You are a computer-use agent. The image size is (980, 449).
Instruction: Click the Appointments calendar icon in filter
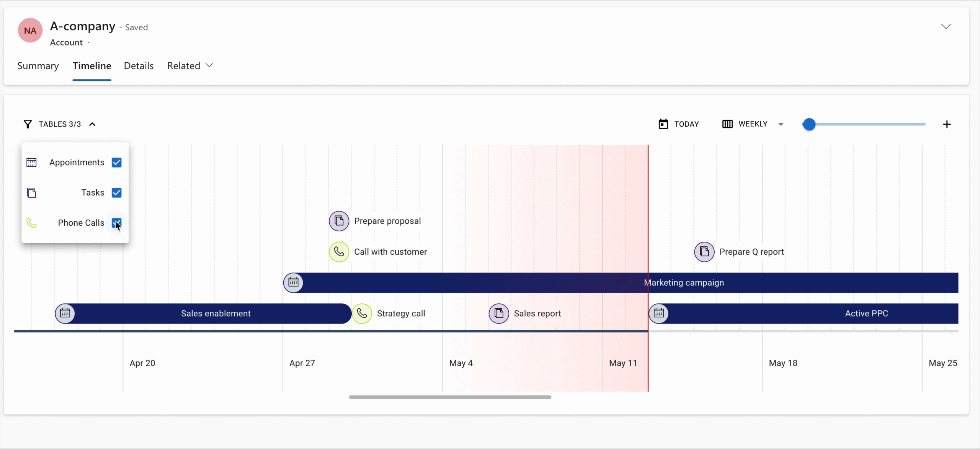pos(31,162)
